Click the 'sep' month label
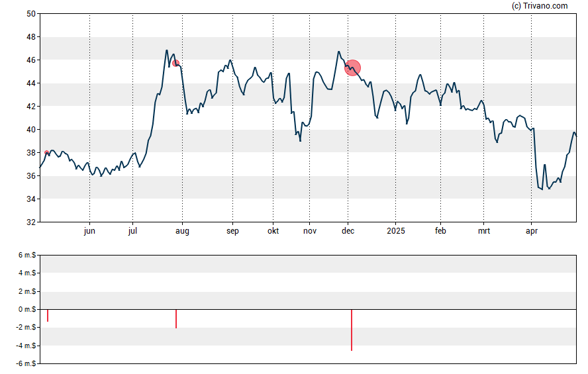 [x=232, y=231]
